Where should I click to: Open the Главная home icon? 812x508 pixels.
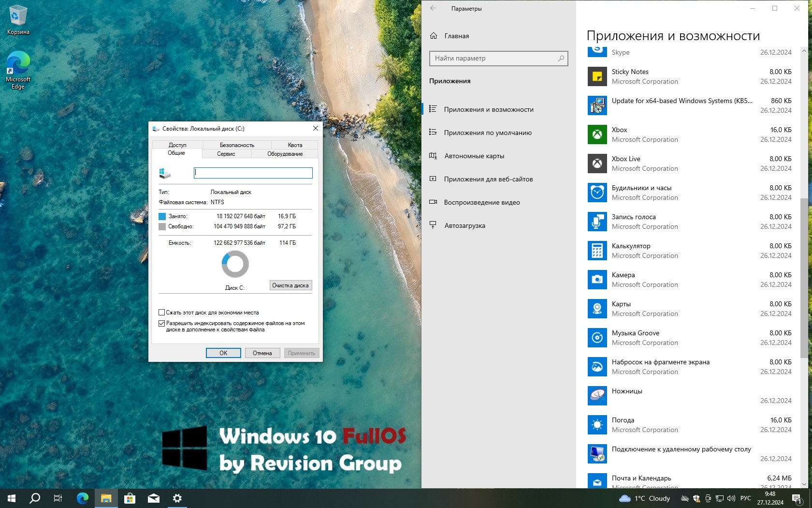point(434,36)
